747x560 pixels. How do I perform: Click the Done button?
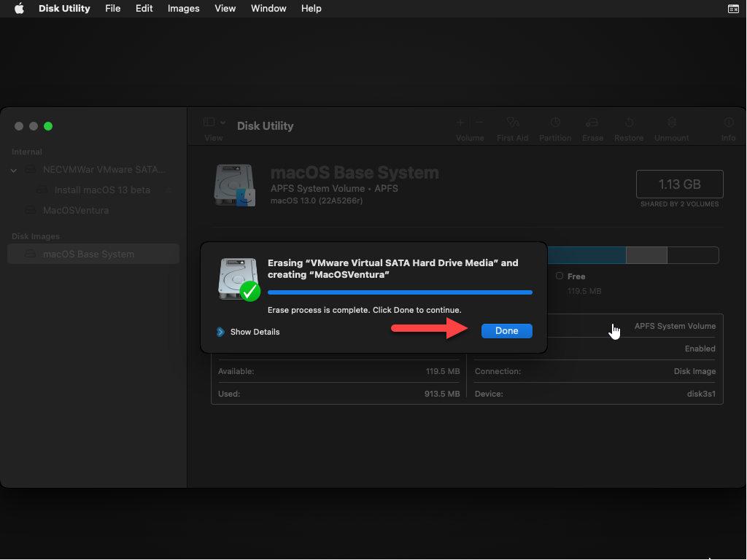(506, 331)
